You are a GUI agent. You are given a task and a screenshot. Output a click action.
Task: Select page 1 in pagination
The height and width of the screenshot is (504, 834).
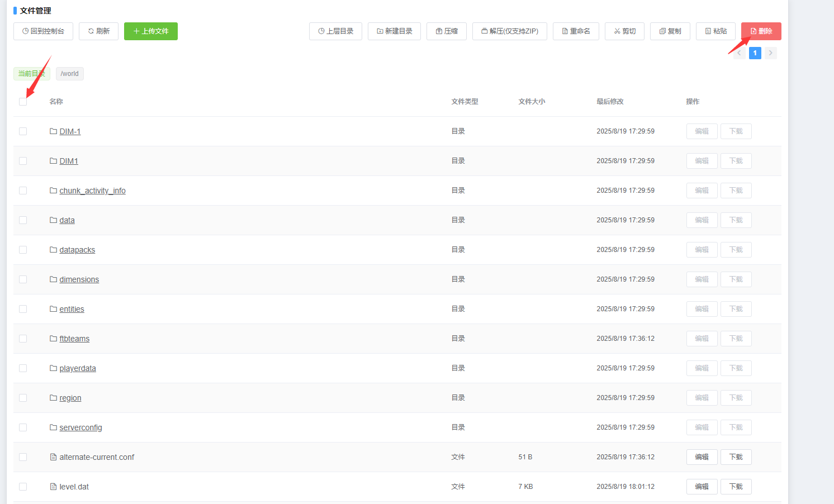tap(755, 53)
